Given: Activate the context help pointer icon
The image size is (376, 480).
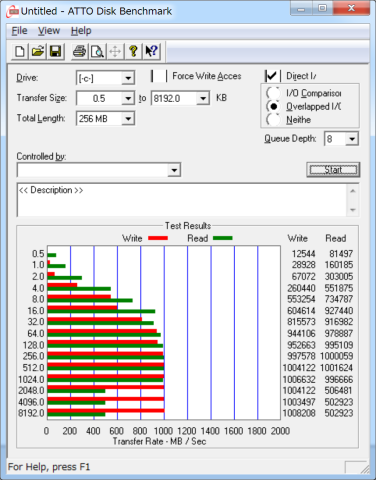Looking at the screenshot, I should [x=151, y=51].
